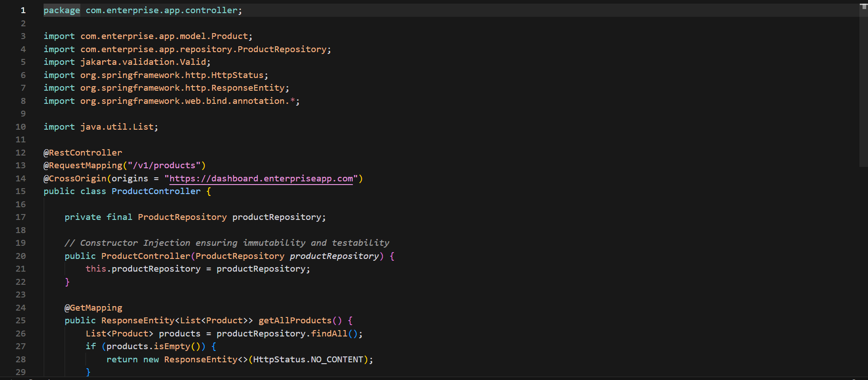Click the 'if' keyword on line 27
Image resolution: width=868 pixels, height=380 pixels.
point(91,346)
